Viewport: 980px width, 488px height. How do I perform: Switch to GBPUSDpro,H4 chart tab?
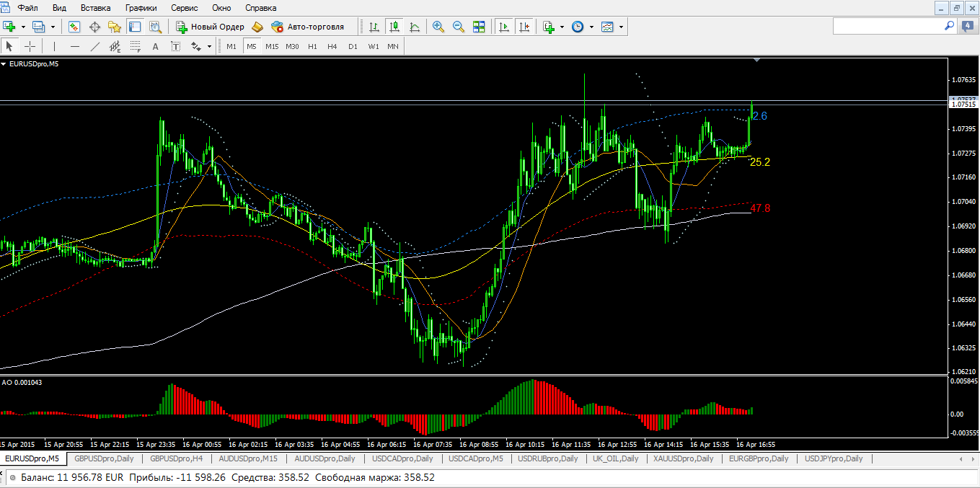pyautogui.click(x=177, y=458)
